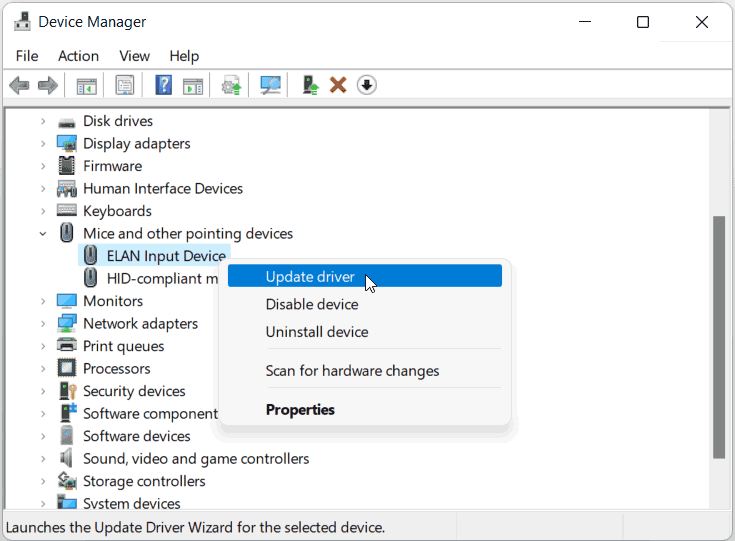Select the 'Software devices' tree row
Image resolution: width=735 pixels, height=541 pixels.
(x=136, y=436)
